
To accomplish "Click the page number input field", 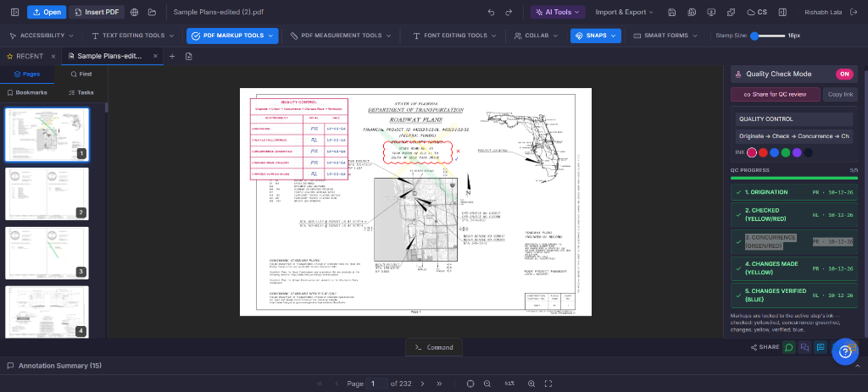I will 376,384.
